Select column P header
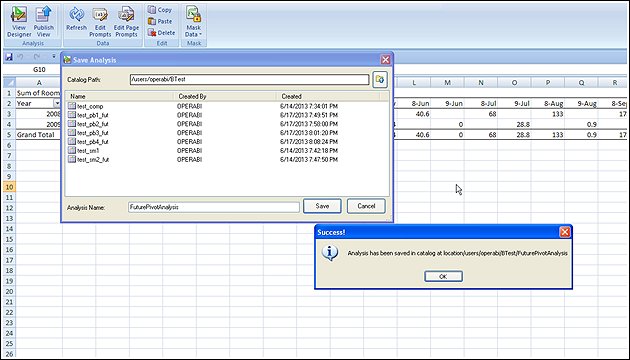This screenshot has width=630, height=360. tap(548, 82)
